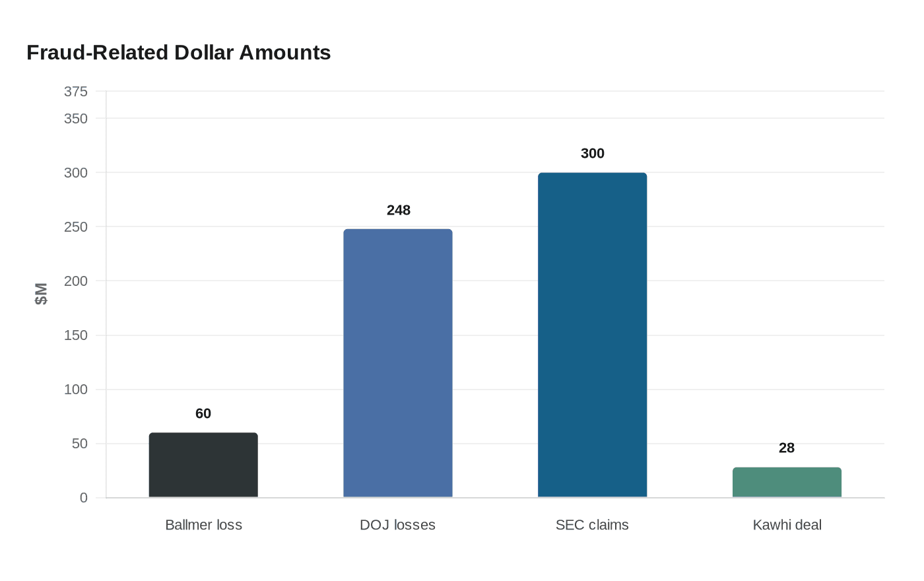The height and width of the screenshot is (581, 924).
Task: Click the Kawhi deal axis label
Action: (x=787, y=525)
